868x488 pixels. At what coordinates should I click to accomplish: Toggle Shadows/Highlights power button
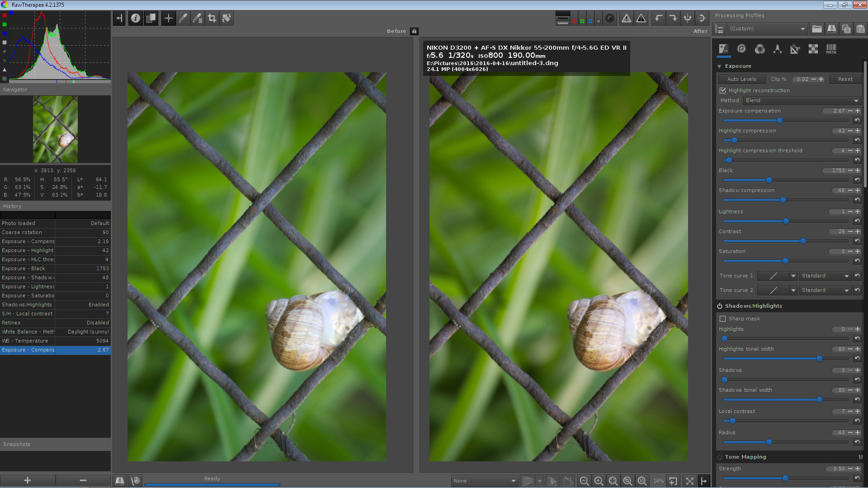tap(720, 306)
